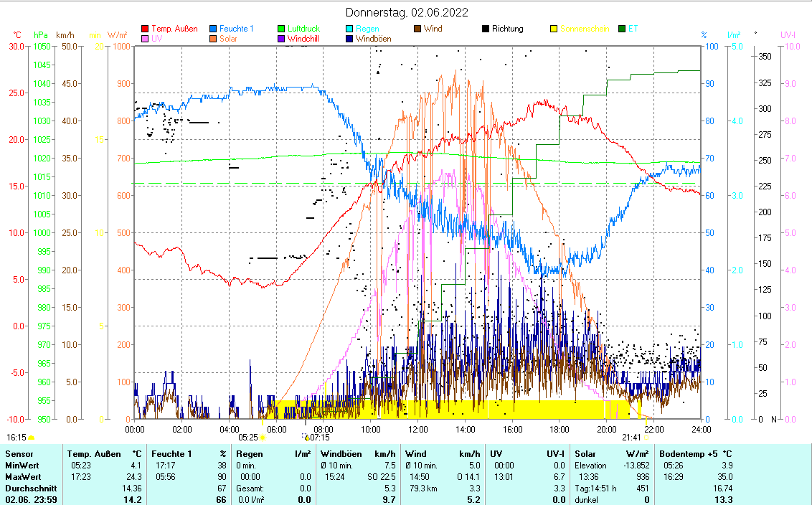
Task: Click the chart title Donnerstag, 02.06.2022
Action: pos(406,12)
